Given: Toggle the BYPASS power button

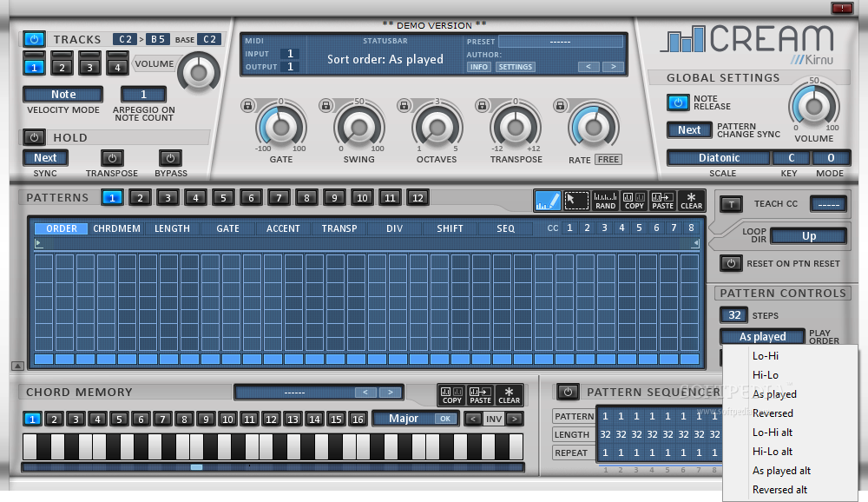Looking at the screenshot, I should [170, 158].
